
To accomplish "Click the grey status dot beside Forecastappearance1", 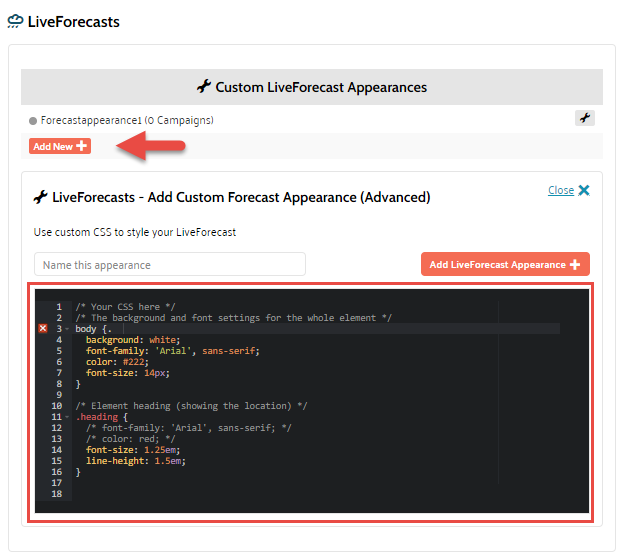I will (33, 121).
